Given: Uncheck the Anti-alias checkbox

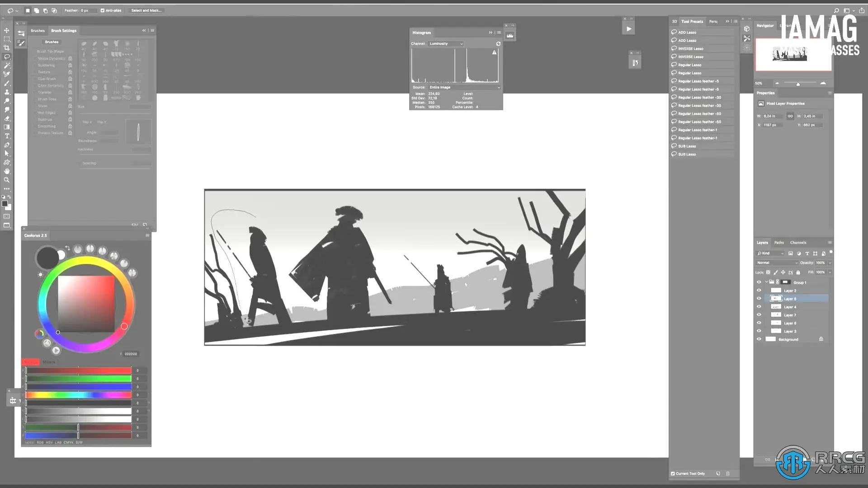Looking at the screenshot, I should 103,10.
